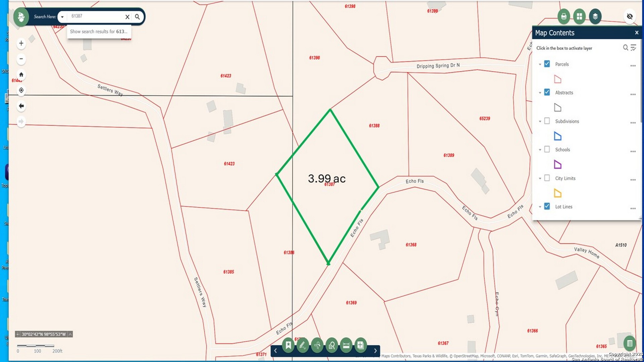Screen dimensions: 644x362
Task: Open the bookmark tool
Action: [288, 345]
